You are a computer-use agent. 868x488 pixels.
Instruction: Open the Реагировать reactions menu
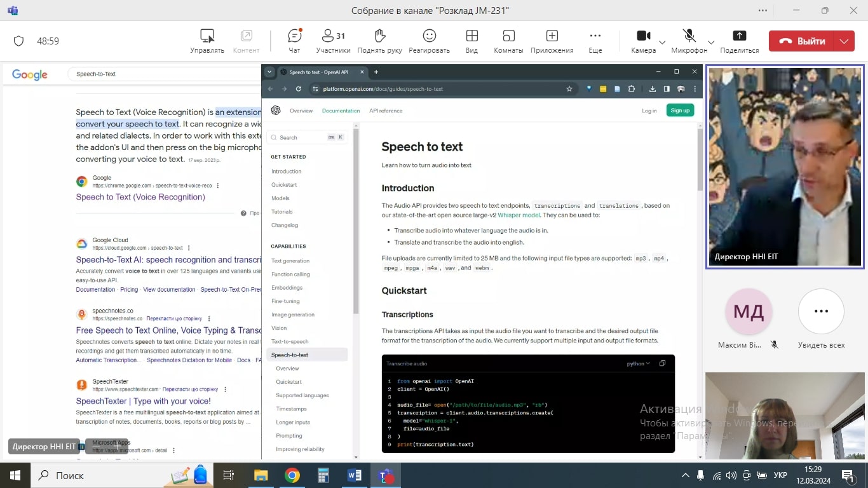(429, 41)
